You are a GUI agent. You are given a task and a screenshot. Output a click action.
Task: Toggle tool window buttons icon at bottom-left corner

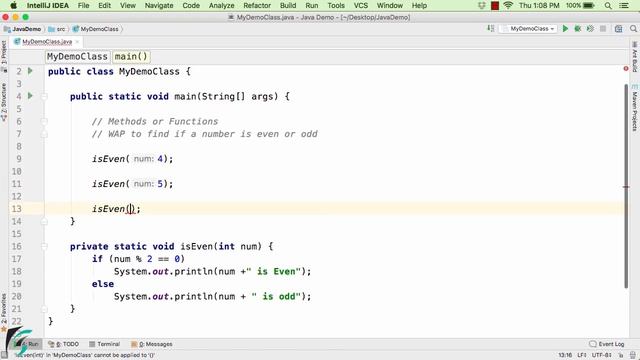(4, 355)
